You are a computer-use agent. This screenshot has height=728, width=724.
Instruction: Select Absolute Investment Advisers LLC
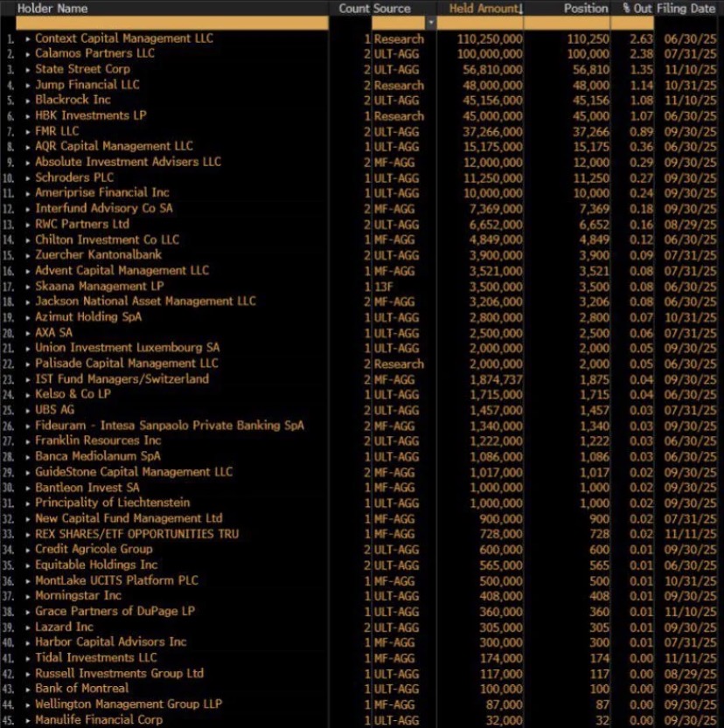click(129, 162)
